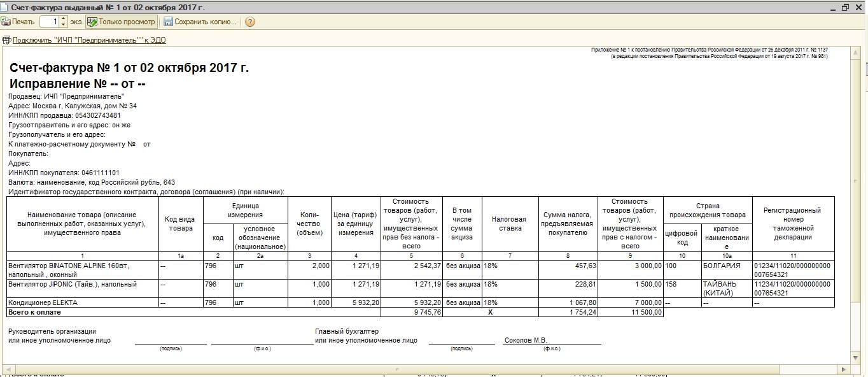
Task: Open link Подключить ИЧП Предприниматель к ЭДО
Action: [x=89, y=40]
